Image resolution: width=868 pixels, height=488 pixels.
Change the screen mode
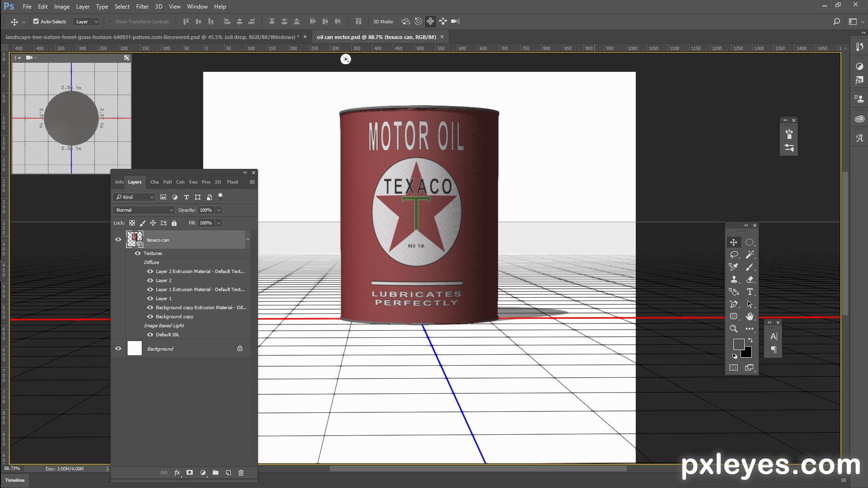pyautogui.click(x=750, y=368)
